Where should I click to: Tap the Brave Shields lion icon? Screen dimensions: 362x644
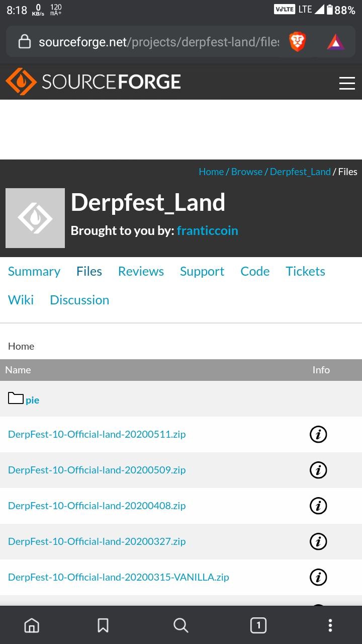tap(298, 42)
